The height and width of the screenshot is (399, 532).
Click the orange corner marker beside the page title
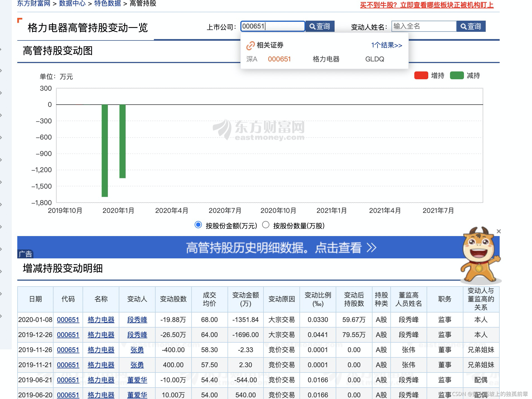pos(19,20)
